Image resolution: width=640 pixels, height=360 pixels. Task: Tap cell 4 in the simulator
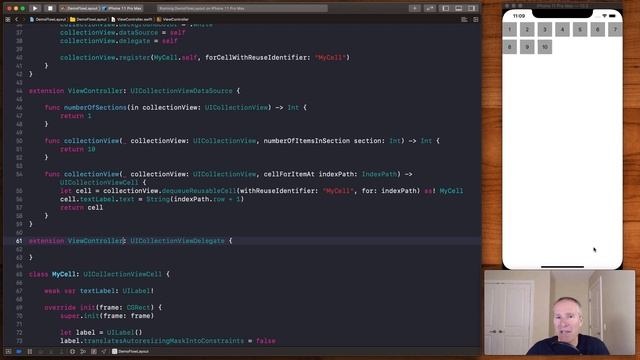[562, 29]
